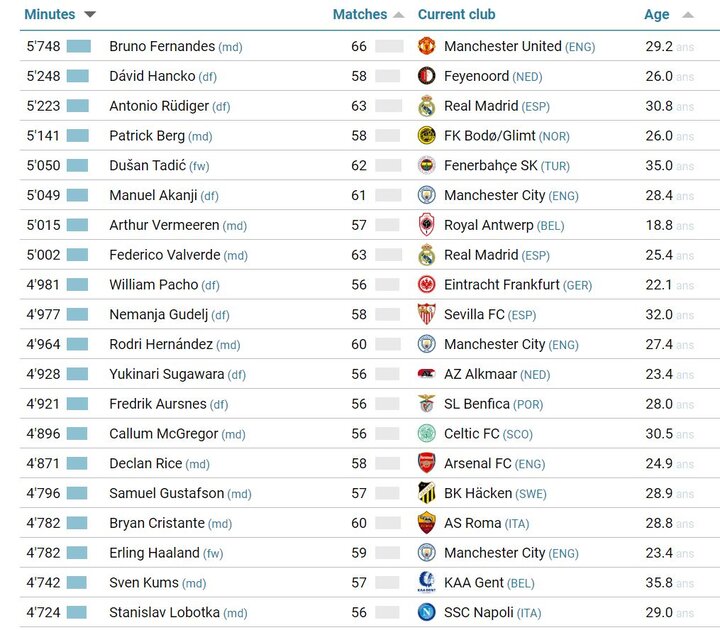The width and height of the screenshot is (720, 630).
Task: Open Bruno Fernandes player link
Action: [161, 46]
